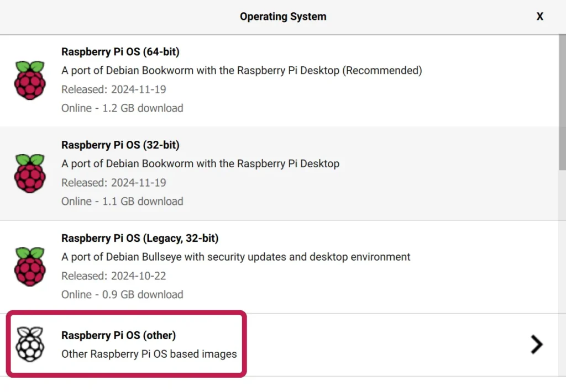Screen dimensions: 566x392
Task: Click the 'Online - 0.9 GB download' text
Action: pyautogui.click(x=122, y=295)
